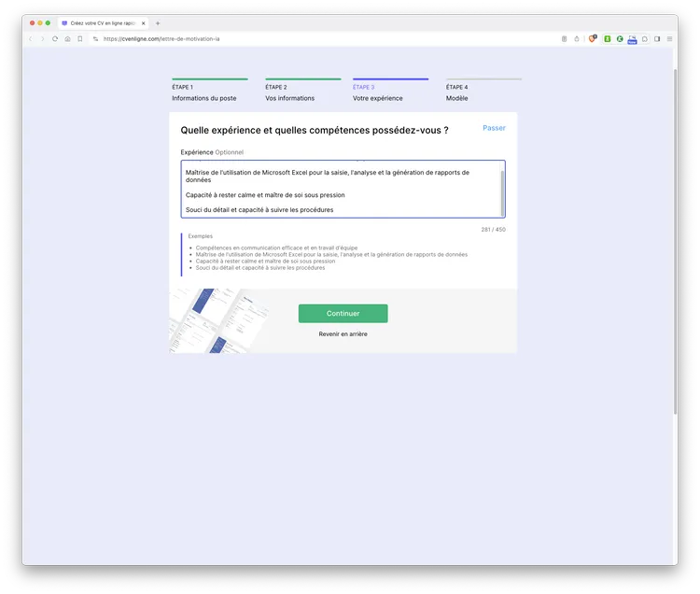
Task: Click the reader mode icon in address bar
Action: 565,39
